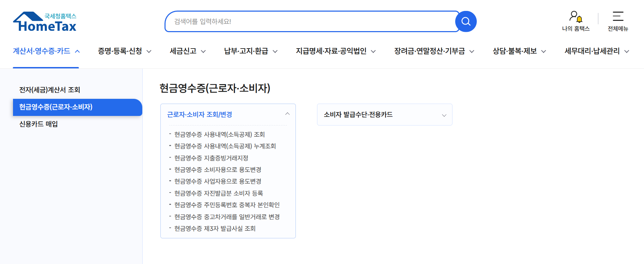Image resolution: width=644 pixels, height=264 pixels.
Task: Open 나의 홈택스 user icon
Action: [576, 22]
